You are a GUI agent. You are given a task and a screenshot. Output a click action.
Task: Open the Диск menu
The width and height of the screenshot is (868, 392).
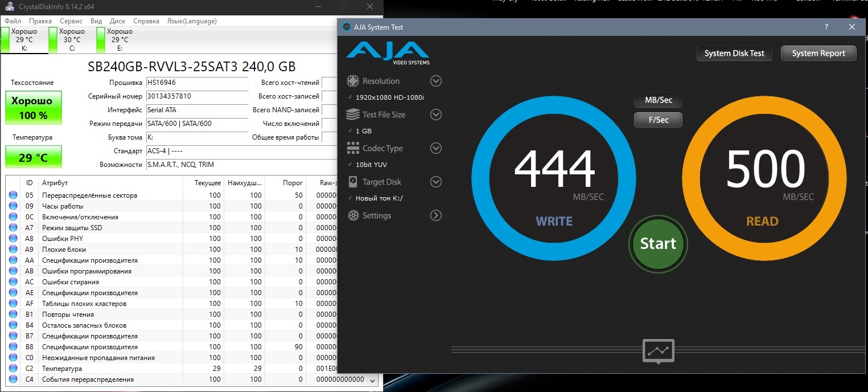coord(117,21)
